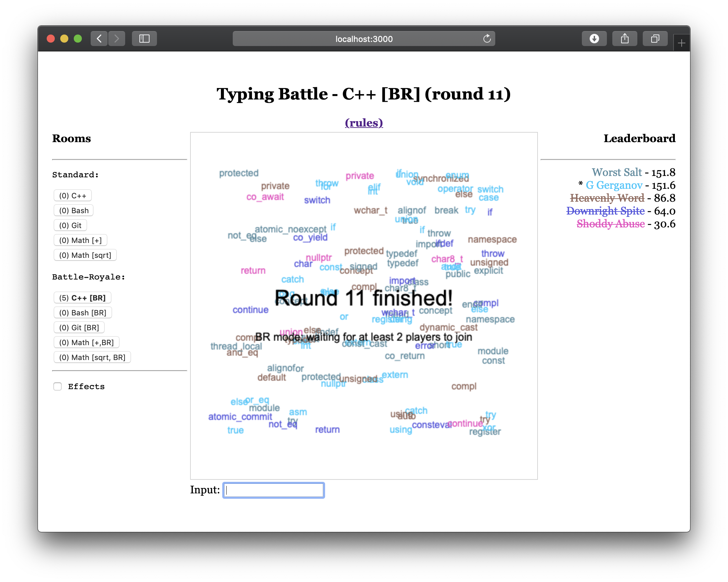Join the (0) Git standard room
728x582 pixels.
pyautogui.click(x=70, y=225)
